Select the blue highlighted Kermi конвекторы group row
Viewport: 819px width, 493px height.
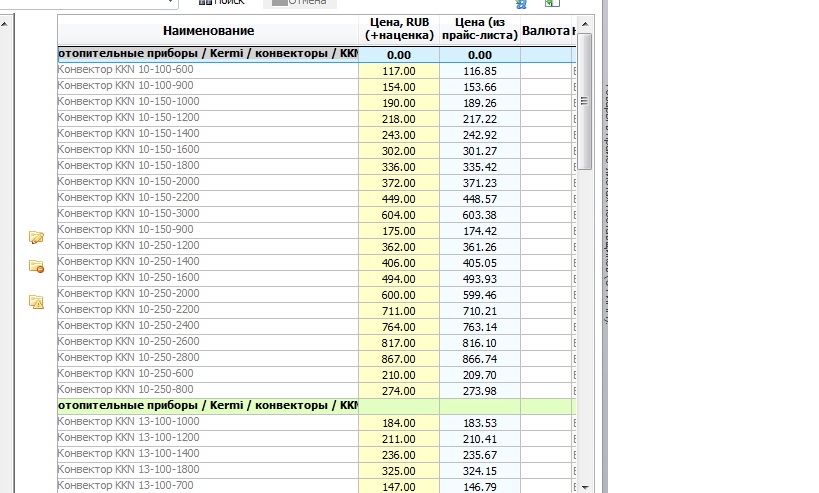tap(317, 54)
